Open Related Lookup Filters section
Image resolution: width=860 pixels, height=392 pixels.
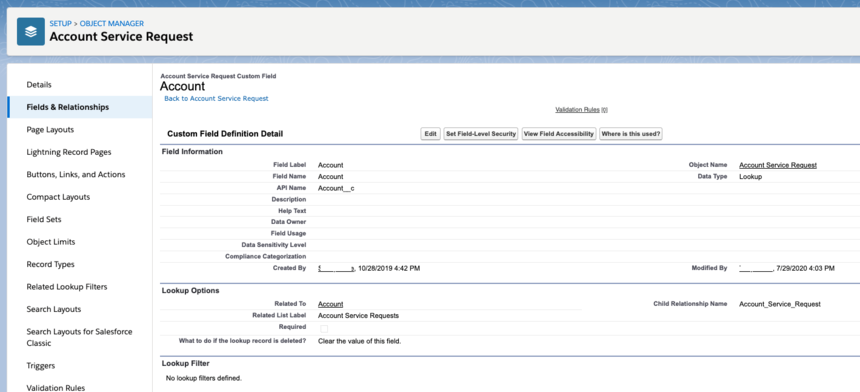coord(67,287)
